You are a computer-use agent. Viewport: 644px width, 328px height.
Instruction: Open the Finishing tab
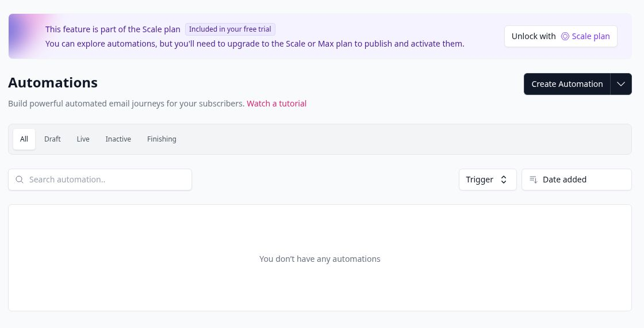[x=162, y=139]
